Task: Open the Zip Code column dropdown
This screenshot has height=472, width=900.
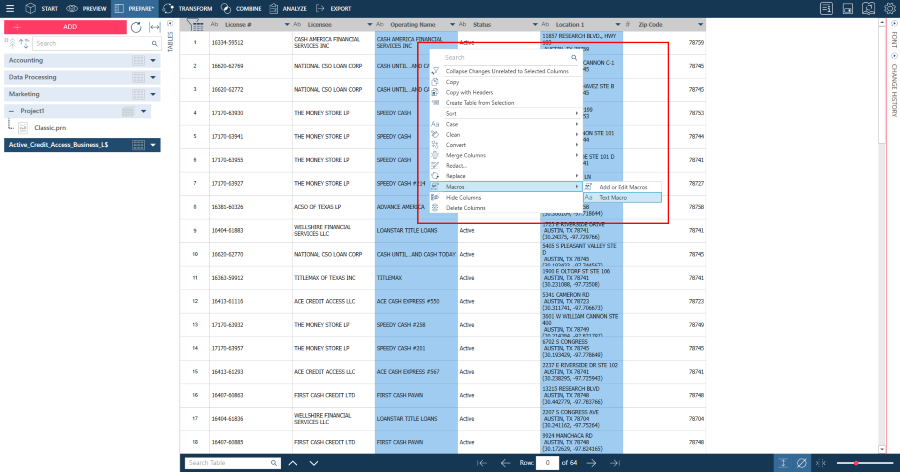Action: (700, 25)
